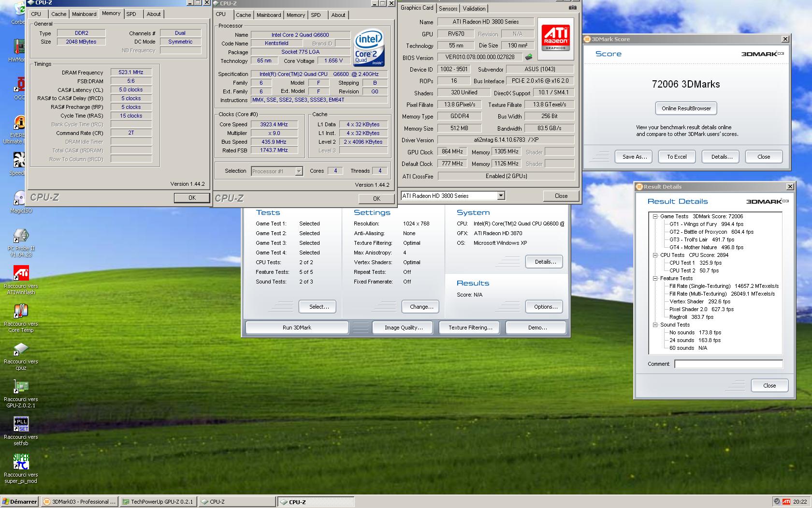
Task: Switch to the 3DMark03 Professional taskbar item
Action: (x=79, y=502)
